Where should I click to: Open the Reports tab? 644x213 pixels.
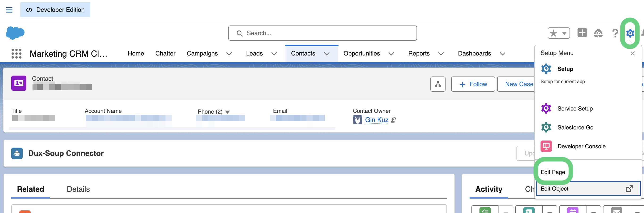point(419,53)
